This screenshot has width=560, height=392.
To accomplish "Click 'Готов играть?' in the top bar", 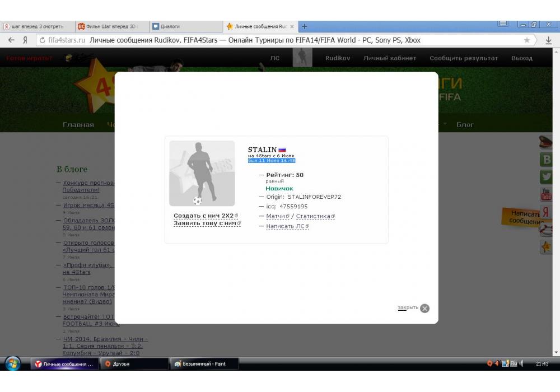I will tap(29, 58).
